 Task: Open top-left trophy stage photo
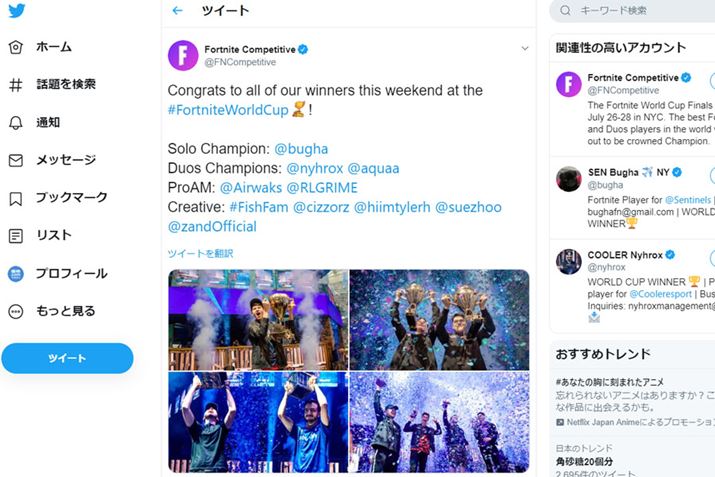[x=258, y=319]
